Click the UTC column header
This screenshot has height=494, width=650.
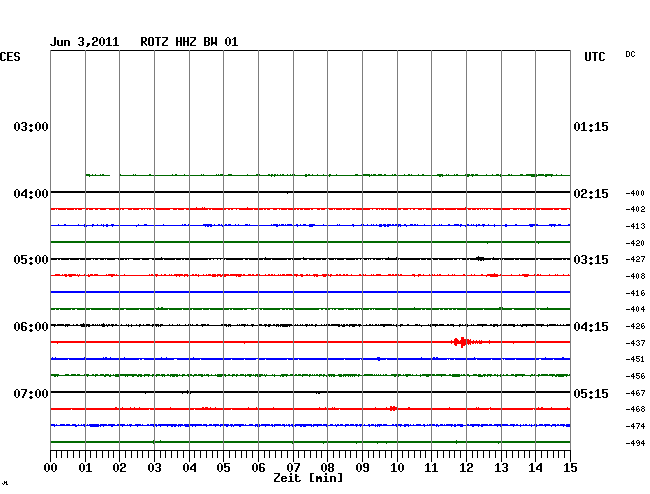[594, 57]
